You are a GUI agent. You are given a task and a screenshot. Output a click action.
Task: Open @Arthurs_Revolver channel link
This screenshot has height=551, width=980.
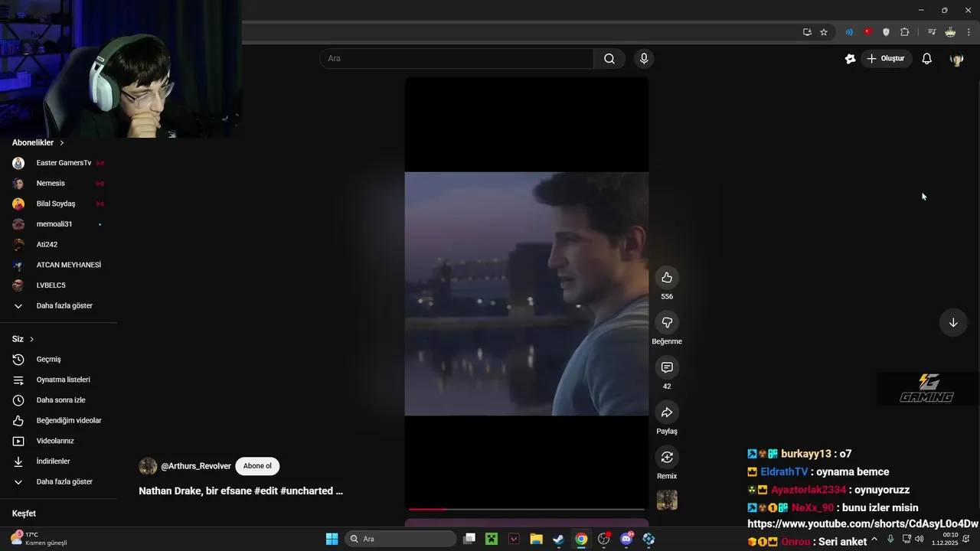(195, 466)
